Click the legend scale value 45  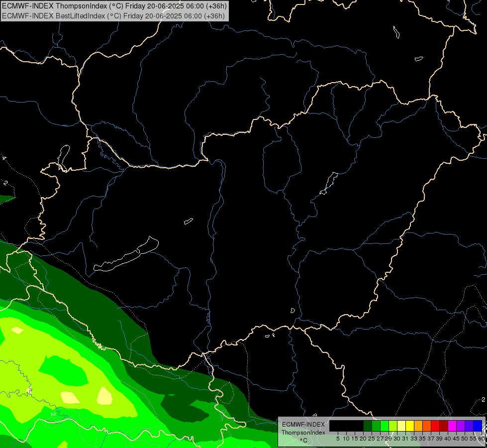[x=456, y=439]
